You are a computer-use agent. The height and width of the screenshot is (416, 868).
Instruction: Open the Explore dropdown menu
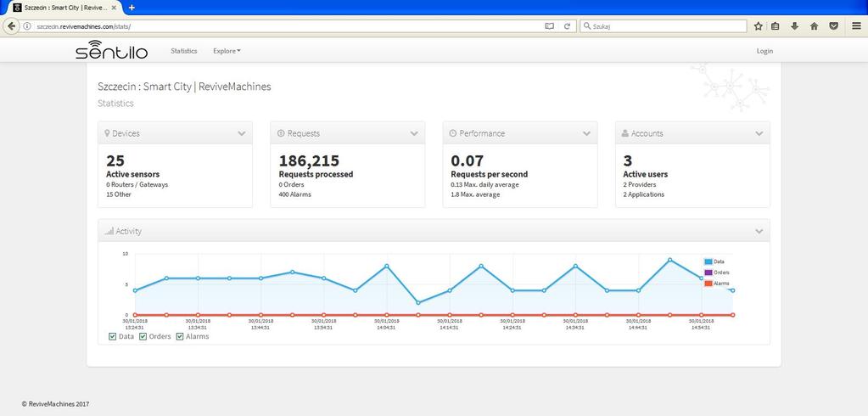tap(227, 51)
